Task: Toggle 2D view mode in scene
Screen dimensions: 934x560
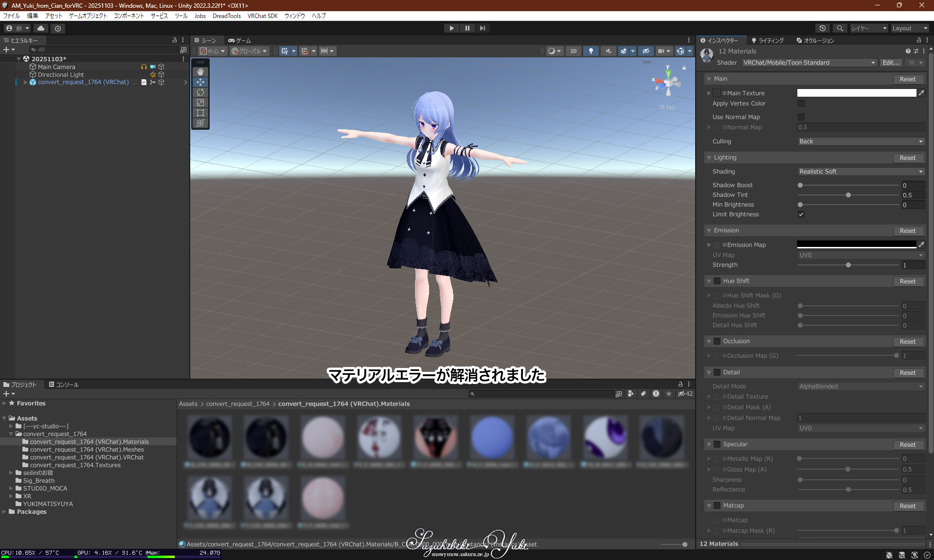Action: 574,51
